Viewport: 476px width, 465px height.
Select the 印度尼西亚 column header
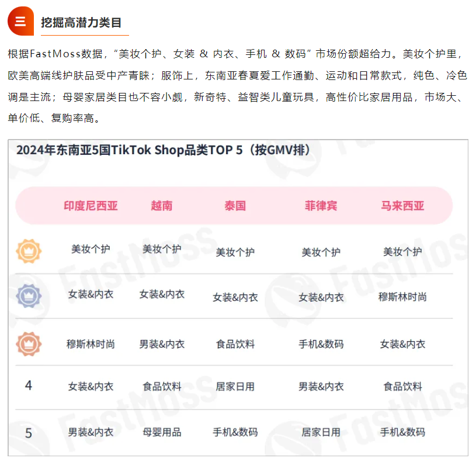point(91,206)
